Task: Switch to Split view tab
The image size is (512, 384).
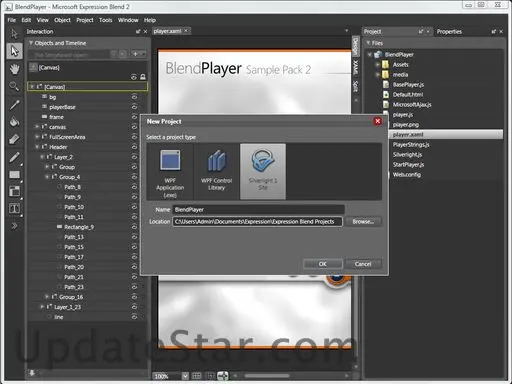Action: tap(356, 86)
